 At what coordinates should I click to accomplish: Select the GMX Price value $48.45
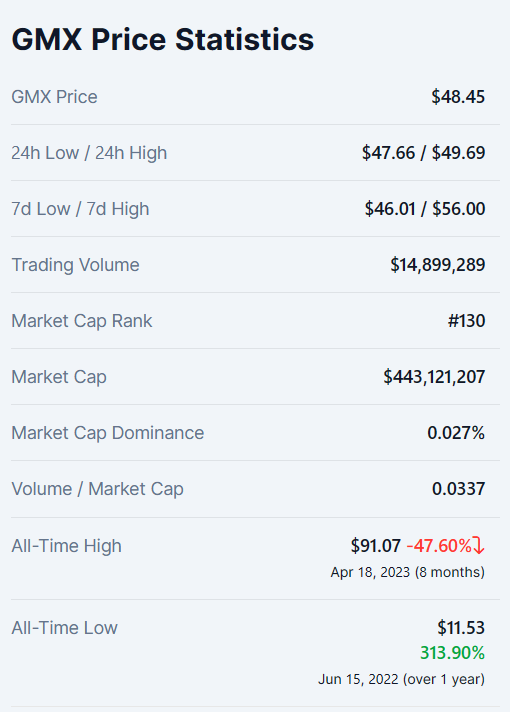458,97
